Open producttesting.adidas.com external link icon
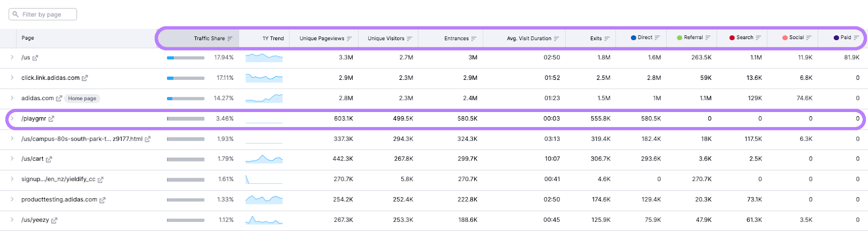This screenshot has height=231, width=868. click(x=103, y=200)
